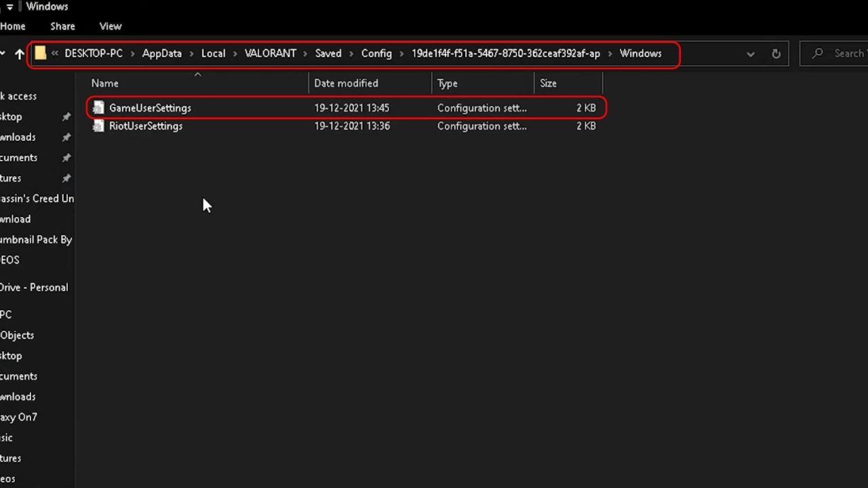Open the Share ribbon tab
This screenshot has height=488, width=868.
62,26
